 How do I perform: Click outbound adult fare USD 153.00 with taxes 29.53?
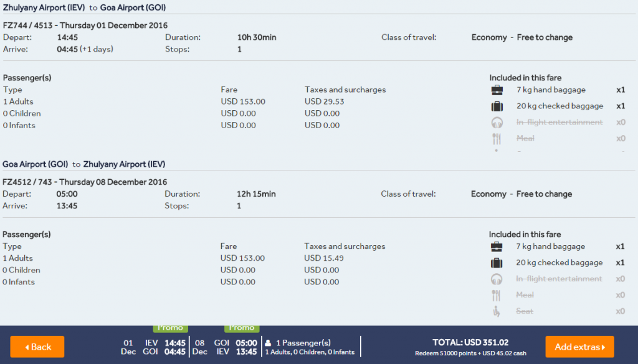coord(243,101)
